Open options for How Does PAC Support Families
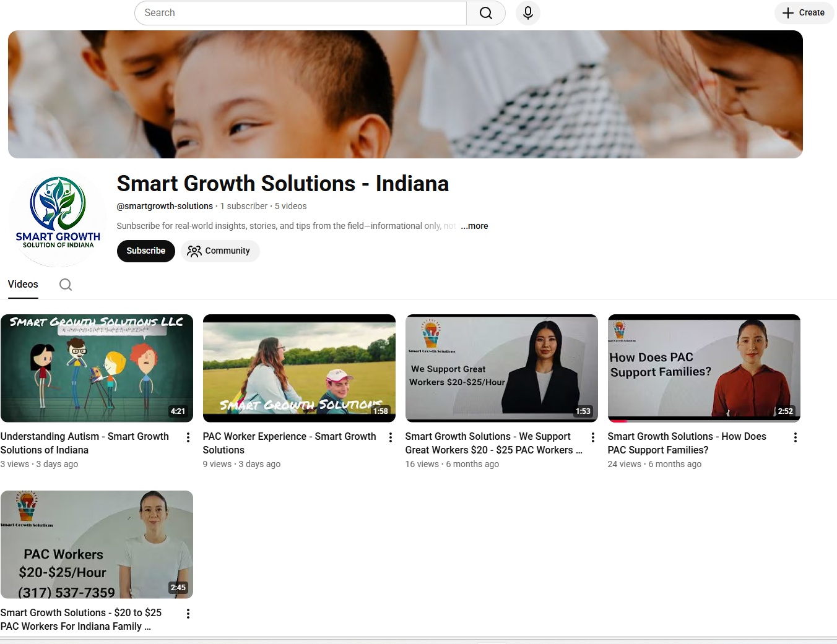Image resolution: width=837 pixels, height=644 pixels. (796, 437)
